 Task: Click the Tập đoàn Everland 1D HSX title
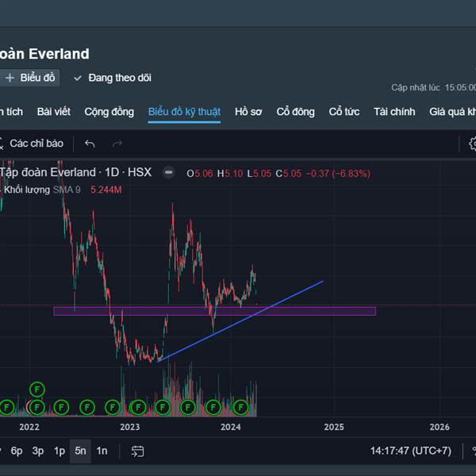(75, 172)
